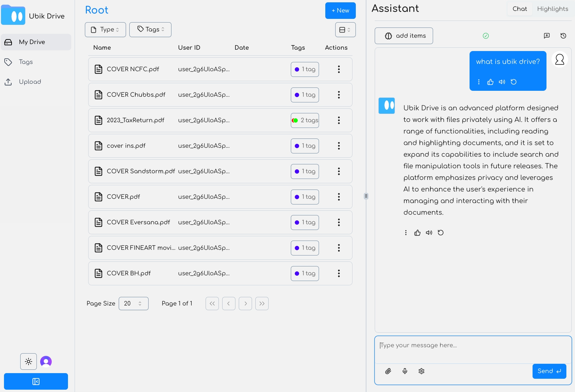The image size is (575, 392).
Task: Grab the panel resize handle
Action: point(366,196)
